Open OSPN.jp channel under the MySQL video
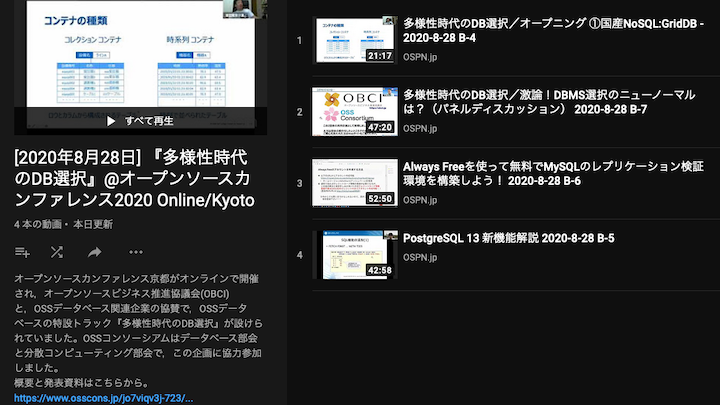The height and width of the screenshot is (405, 720). point(420,200)
